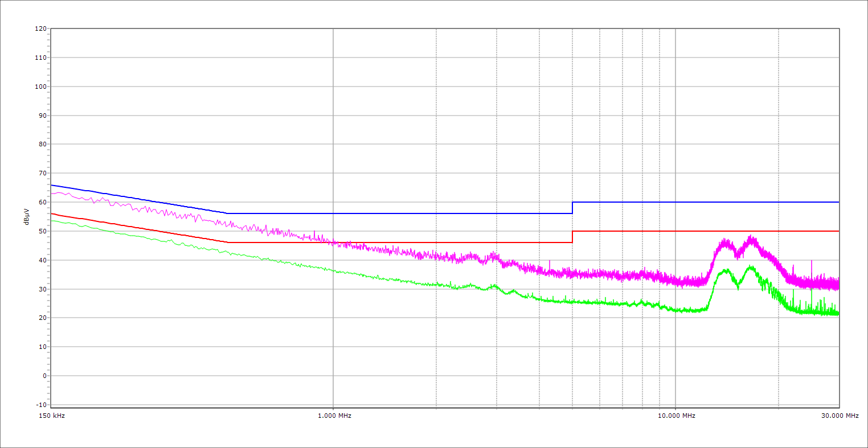Click the tall narrow magenta spike reaching 40 dBµV near 25 MHz
This screenshot has height=448, width=868.
point(811,261)
